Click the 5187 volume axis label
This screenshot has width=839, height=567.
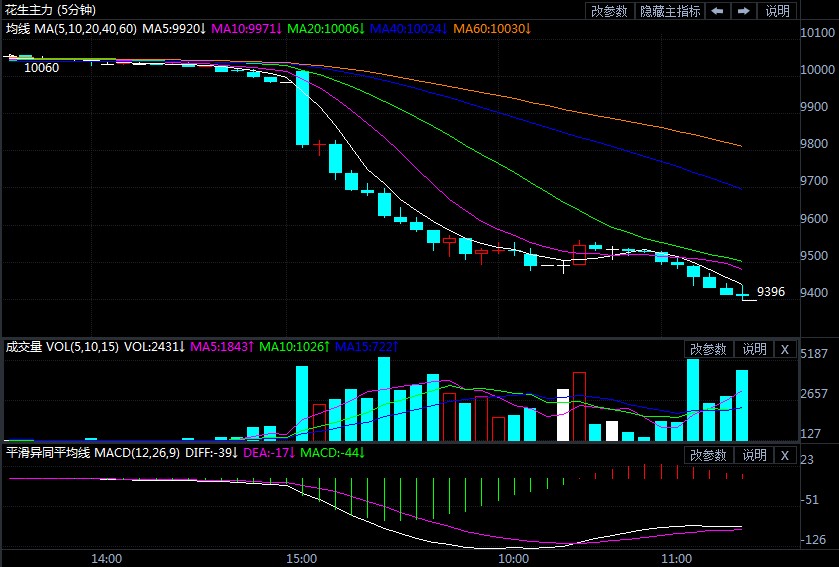point(813,354)
